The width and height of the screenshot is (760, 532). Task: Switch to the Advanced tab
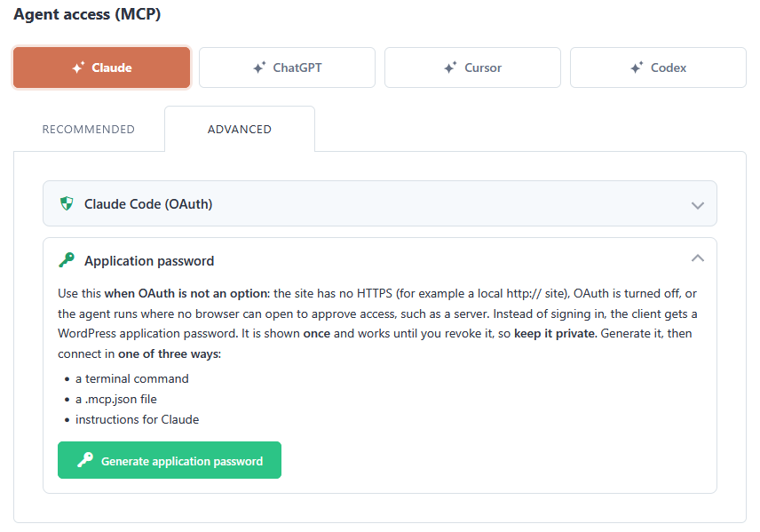pyautogui.click(x=240, y=130)
